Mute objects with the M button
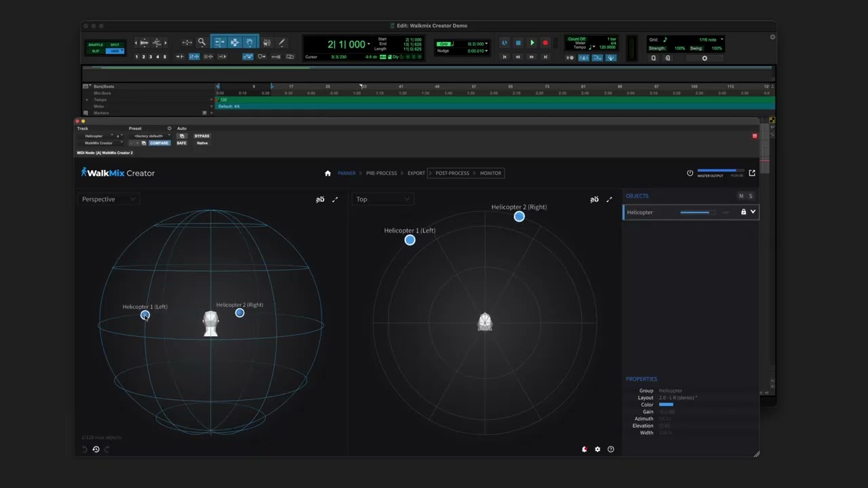 tap(741, 196)
